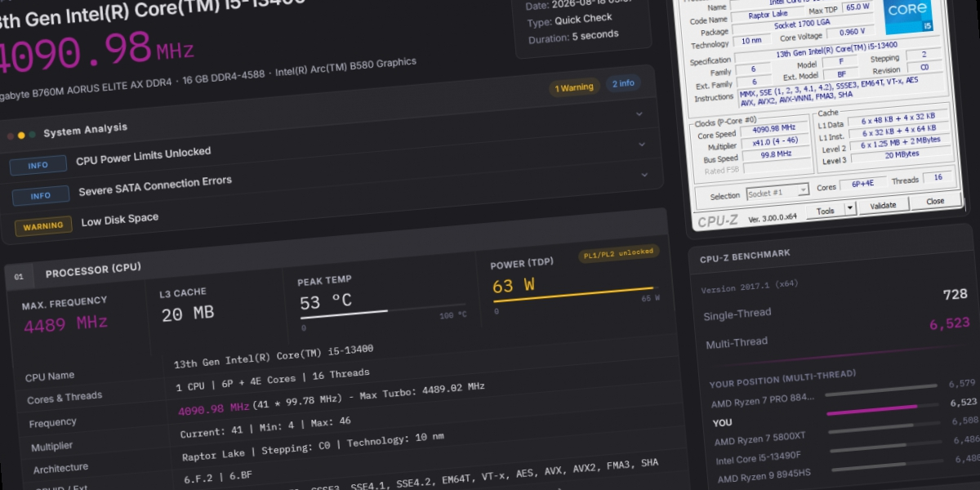Click the CPU-Z logo text in the window footer
The height and width of the screenshot is (490, 980).
[719, 220]
